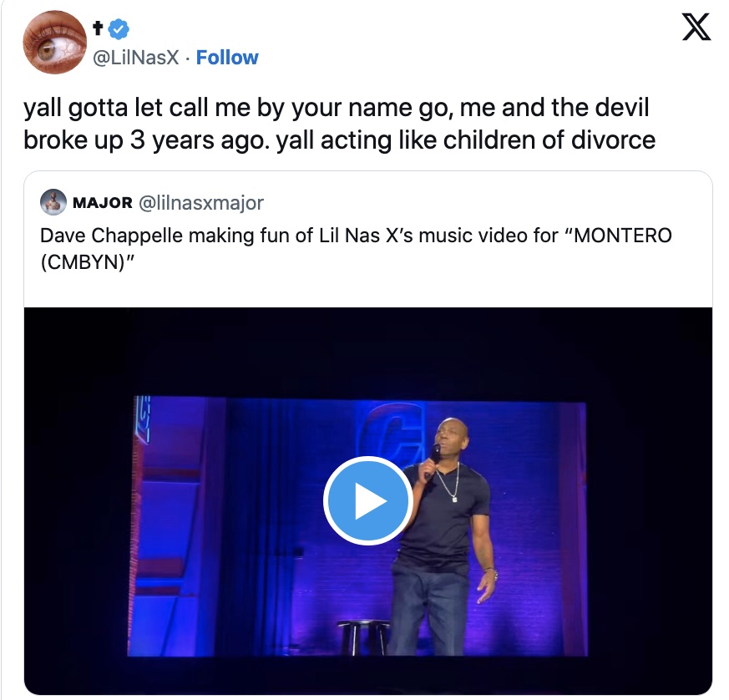Click the "(CMBYN)" text in the quoted tweet
Image resolution: width=729 pixels, height=700 pixels.
pos(80,261)
